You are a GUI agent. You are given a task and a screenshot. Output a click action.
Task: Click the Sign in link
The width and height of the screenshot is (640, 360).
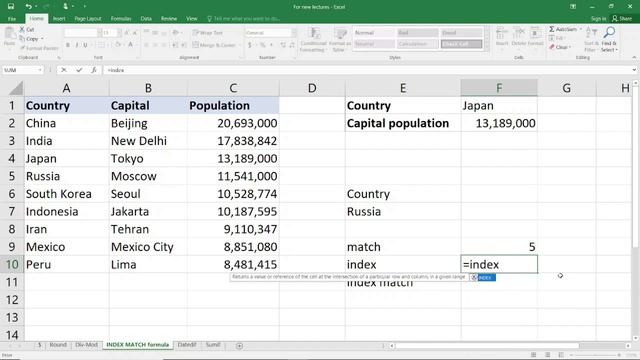point(598,19)
